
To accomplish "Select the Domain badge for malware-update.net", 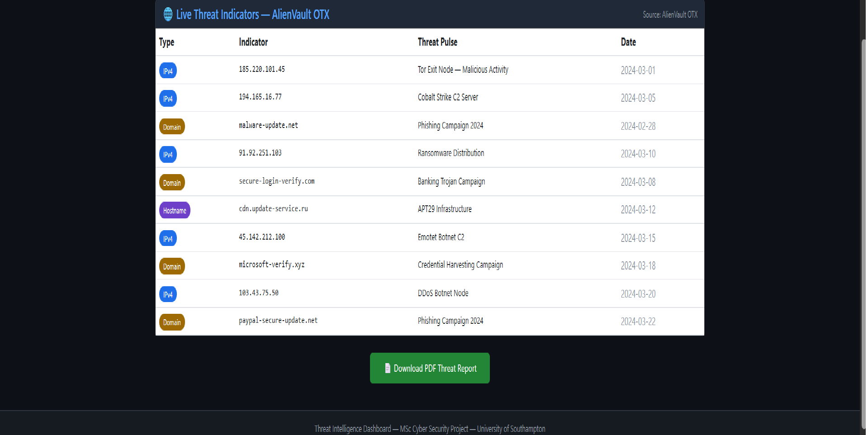I will click(x=172, y=127).
